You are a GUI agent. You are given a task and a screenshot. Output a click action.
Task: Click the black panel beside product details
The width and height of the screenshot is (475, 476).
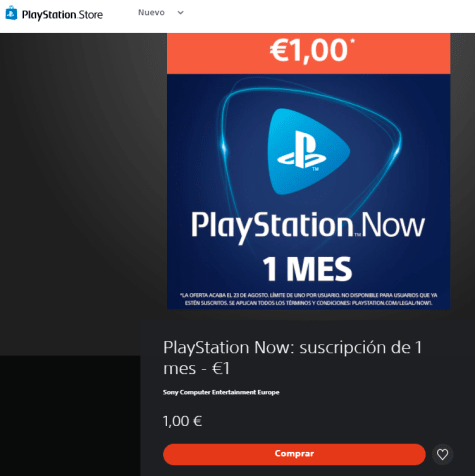click(70, 416)
